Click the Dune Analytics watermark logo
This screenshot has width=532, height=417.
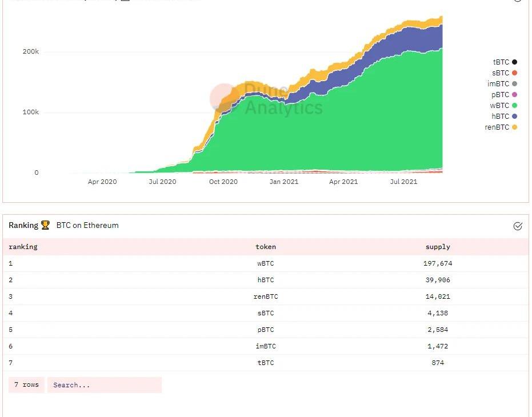(225, 97)
